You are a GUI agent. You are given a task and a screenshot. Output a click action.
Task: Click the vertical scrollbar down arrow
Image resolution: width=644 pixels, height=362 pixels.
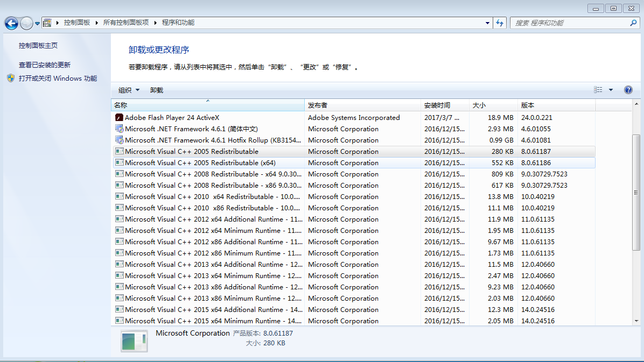click(x=636, y=321)
